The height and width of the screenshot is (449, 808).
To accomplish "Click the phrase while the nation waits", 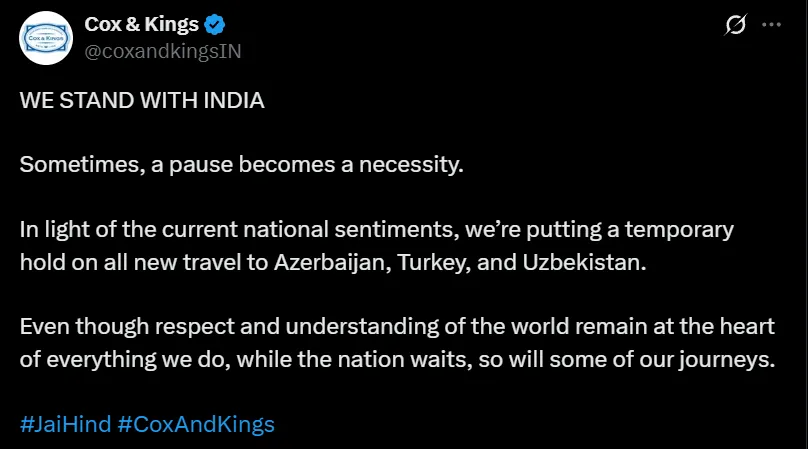I will 355,360.
